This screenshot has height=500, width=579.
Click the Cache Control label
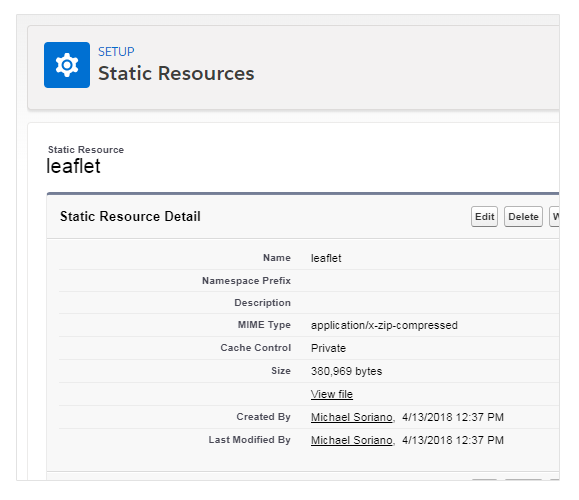coord(256,348)
